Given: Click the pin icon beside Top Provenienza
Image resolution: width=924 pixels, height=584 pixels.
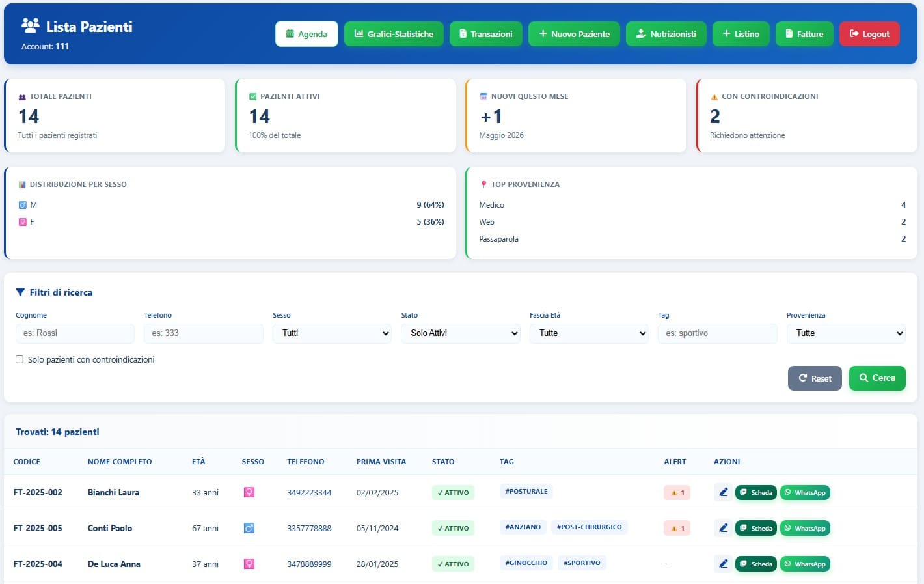Looking at the screenshot, I should pos(483,184).
